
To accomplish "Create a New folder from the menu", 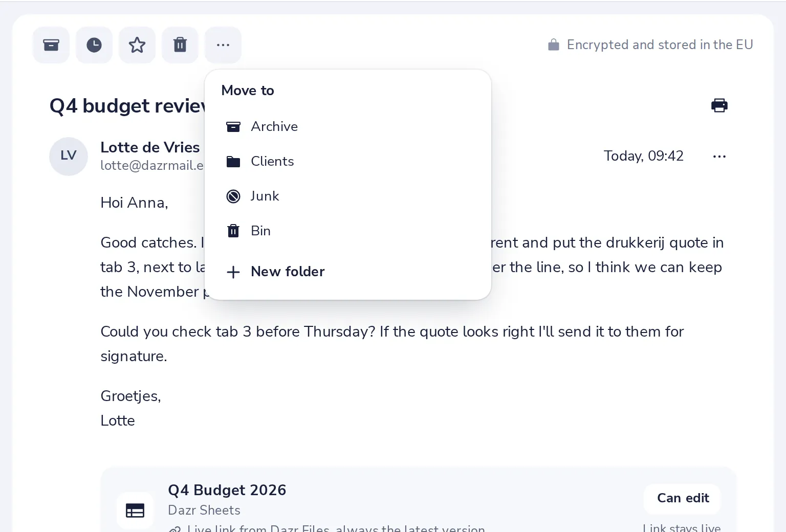I will (x=348, y=272).
